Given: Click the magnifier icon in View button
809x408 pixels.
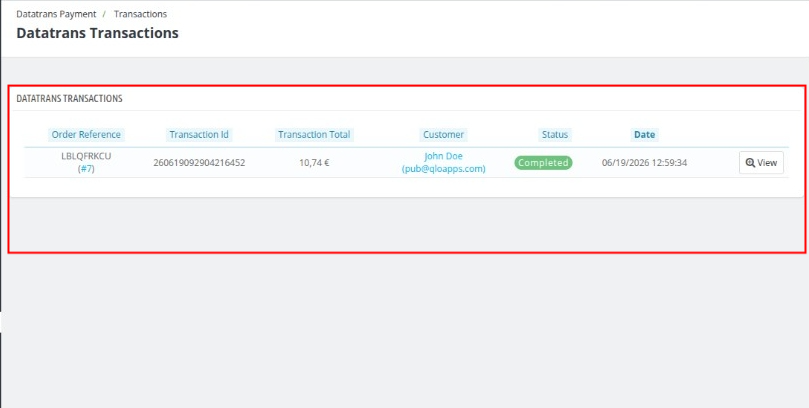Looking at the screenshot, I should pos(750,162).
